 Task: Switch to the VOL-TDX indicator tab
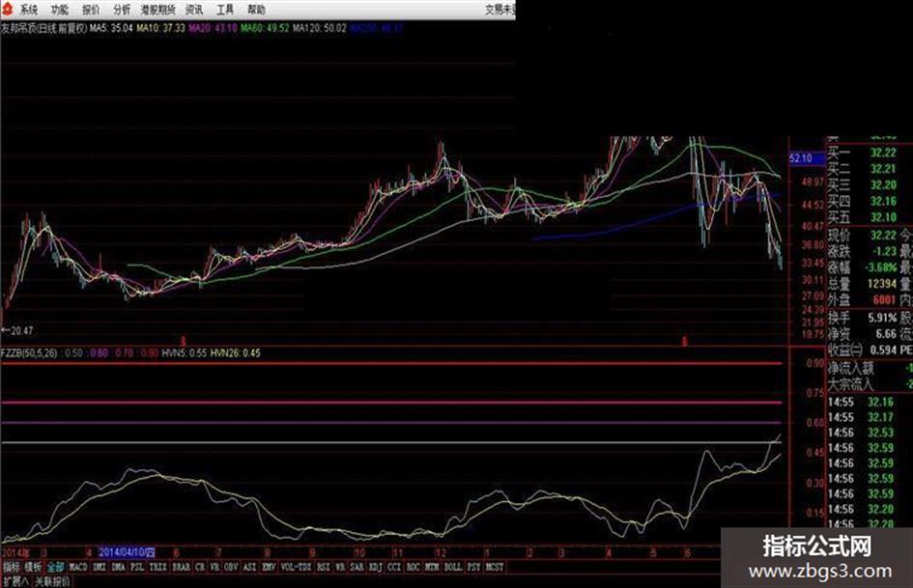297,567
